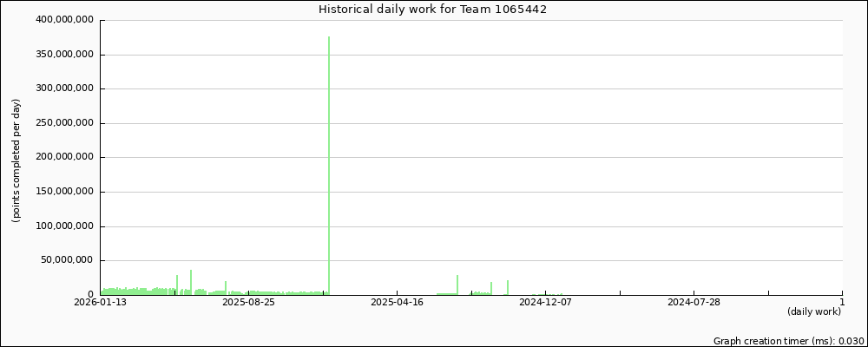Click the '(daily work)' legend label

(813, 311)
